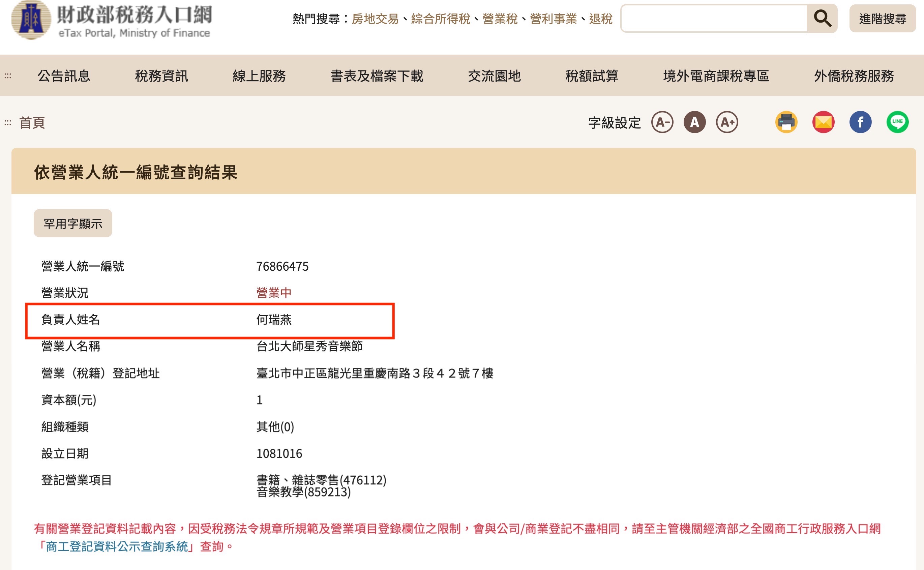Click the 退稅 hot search link
Image resolution: width=924 pixels, height=570 pixels.
[600, 19]
